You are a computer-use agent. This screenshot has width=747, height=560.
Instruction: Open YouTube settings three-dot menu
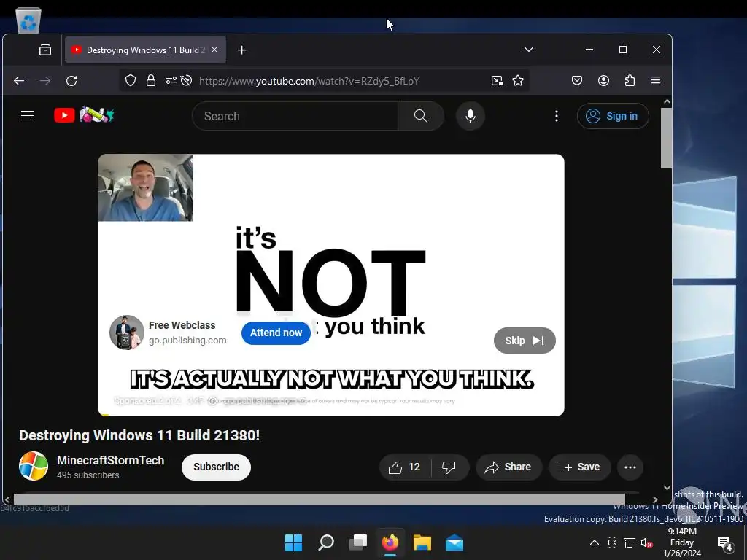point(557,116)
